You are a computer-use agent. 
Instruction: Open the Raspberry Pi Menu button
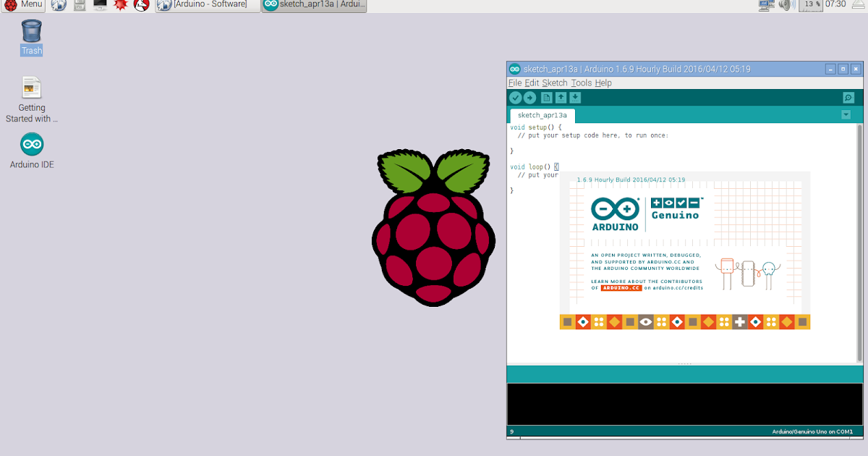23,5
